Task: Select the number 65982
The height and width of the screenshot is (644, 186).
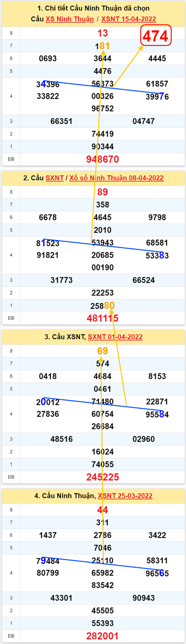Action: (x=103, y=573)
